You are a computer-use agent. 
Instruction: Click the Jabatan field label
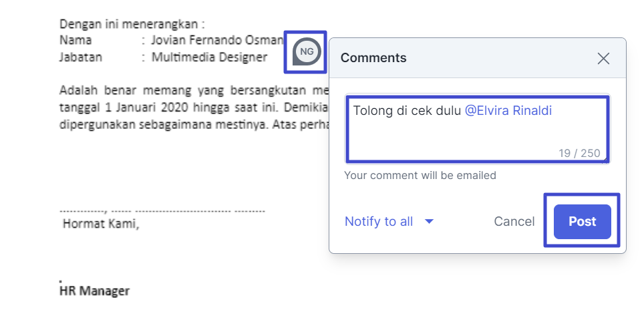pyautogui.click(x=81, y=57)
